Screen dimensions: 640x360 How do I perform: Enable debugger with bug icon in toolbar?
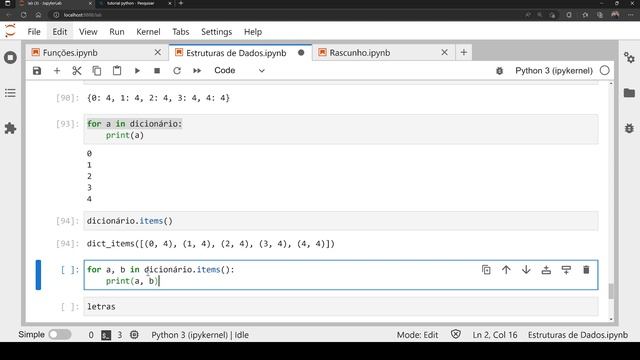click(x=499, y=71)
